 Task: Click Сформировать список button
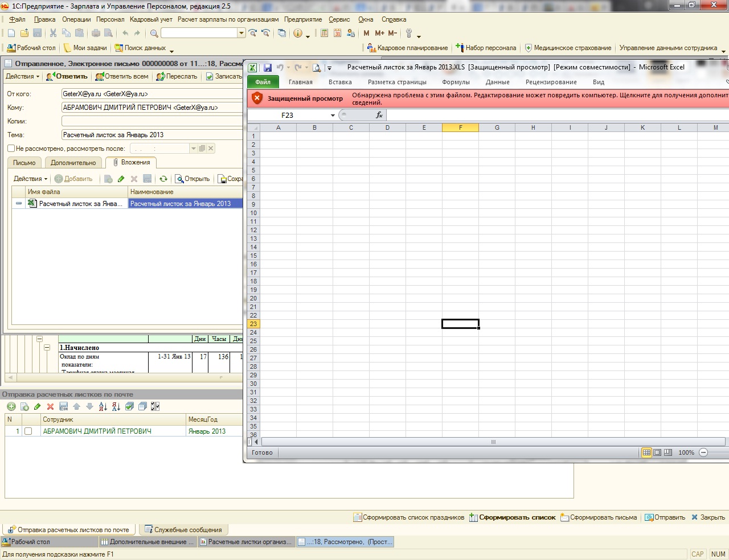[513, 517]
